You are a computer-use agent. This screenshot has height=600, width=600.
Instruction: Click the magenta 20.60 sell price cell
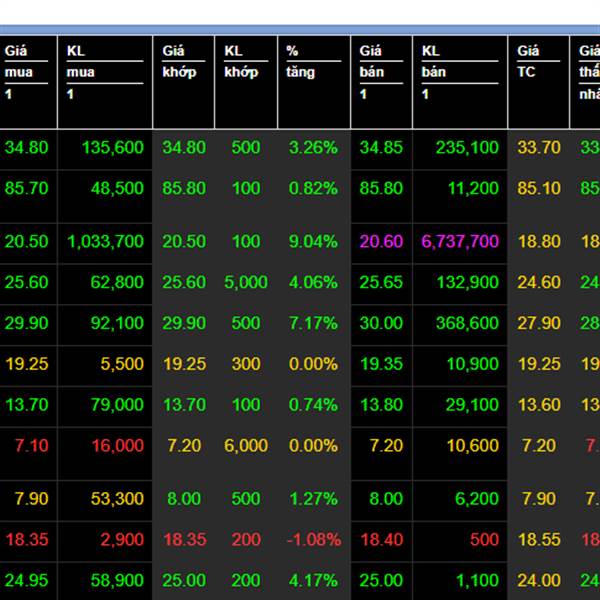(380, 241)
